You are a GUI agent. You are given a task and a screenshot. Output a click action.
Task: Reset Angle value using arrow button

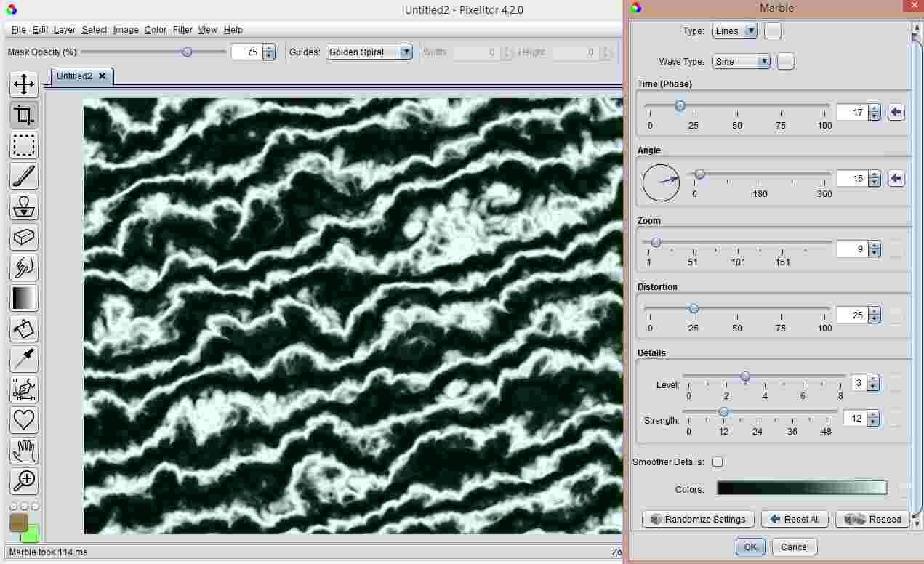(896, 179)
